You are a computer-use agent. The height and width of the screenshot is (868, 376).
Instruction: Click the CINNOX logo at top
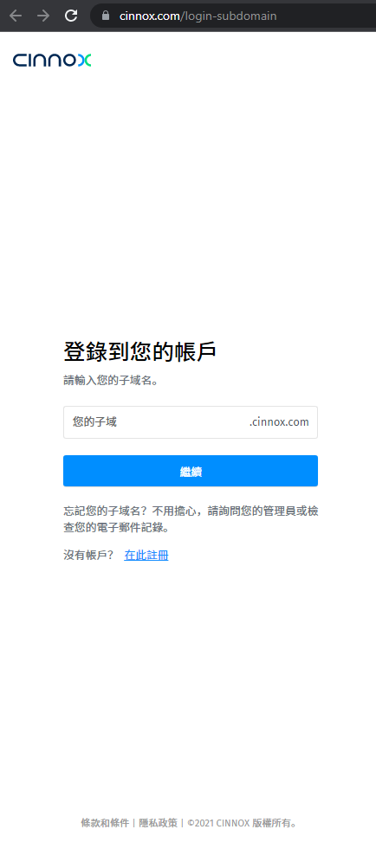[52, 60]
